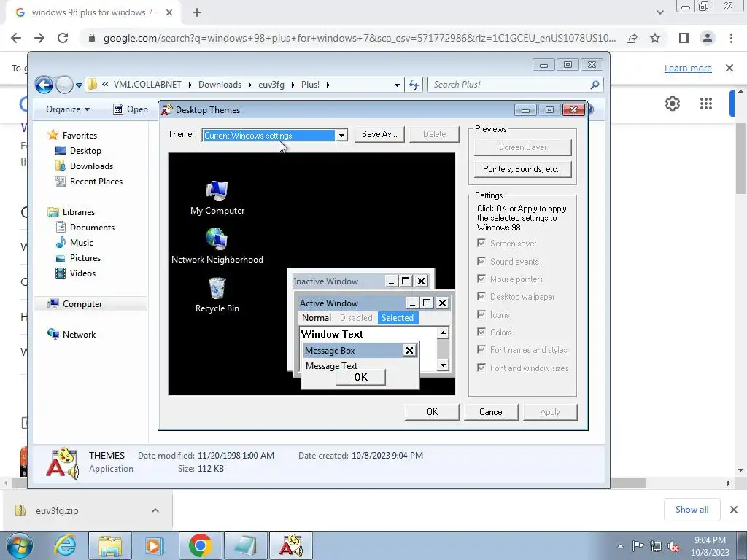Image resolution: width=747 pixels, height=560 pixels.
Task: Click the Desktop Themes title bar icon
Action: [167, 110]
